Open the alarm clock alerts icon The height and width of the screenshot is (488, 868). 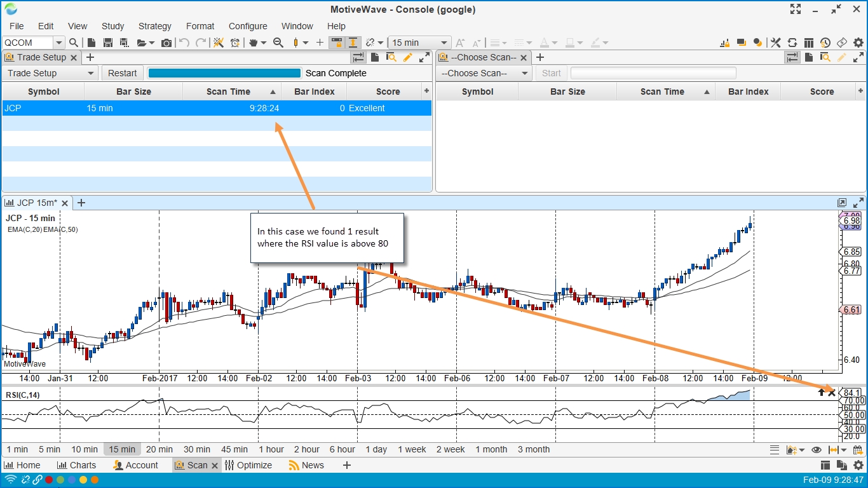coord(235,43)
